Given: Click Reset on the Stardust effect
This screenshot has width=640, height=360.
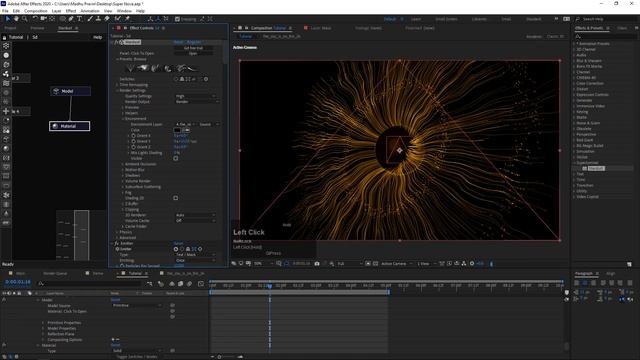Looking at the screenshot, I should (178, 42).
